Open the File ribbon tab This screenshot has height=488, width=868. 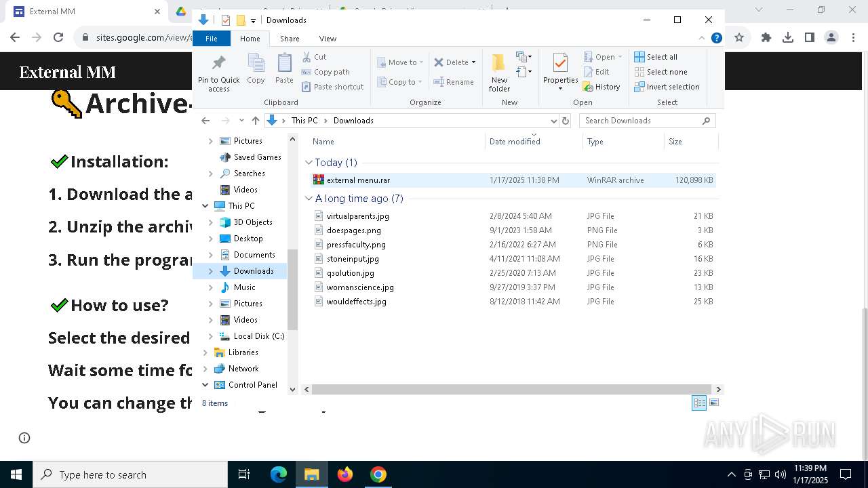[x=212, y=39]
